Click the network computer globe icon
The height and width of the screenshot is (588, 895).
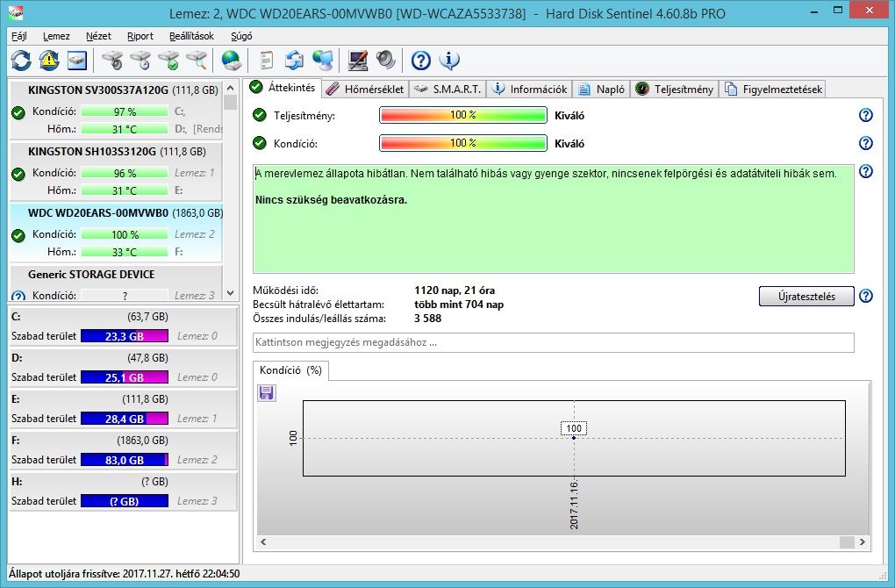click(323, 60)
